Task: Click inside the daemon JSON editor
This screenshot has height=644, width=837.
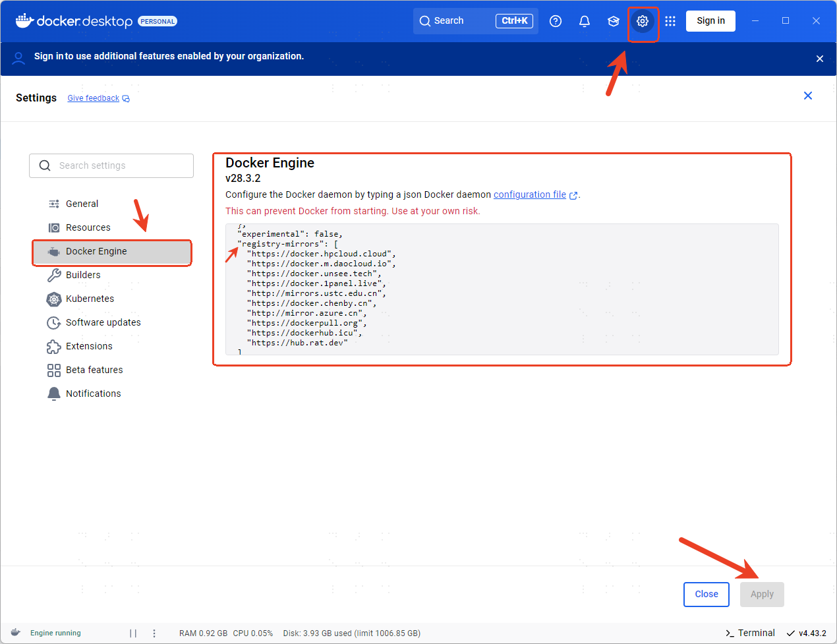Action: pos(502,290)
